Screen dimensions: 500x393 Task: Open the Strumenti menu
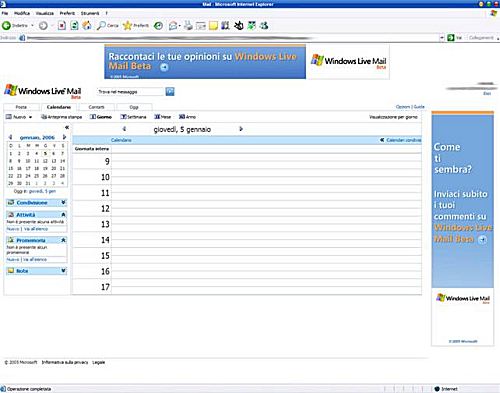[x=90, y=13]
